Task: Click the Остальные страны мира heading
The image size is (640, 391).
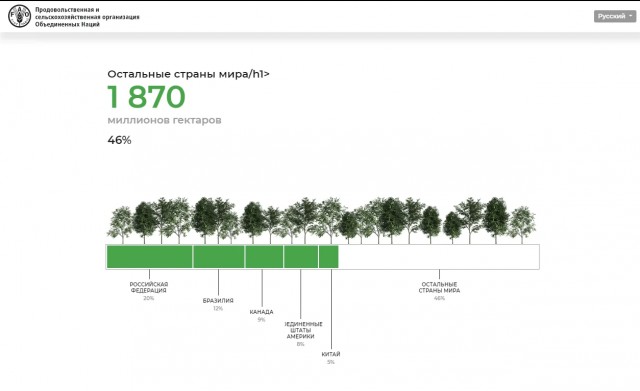Action: (188, 74)
